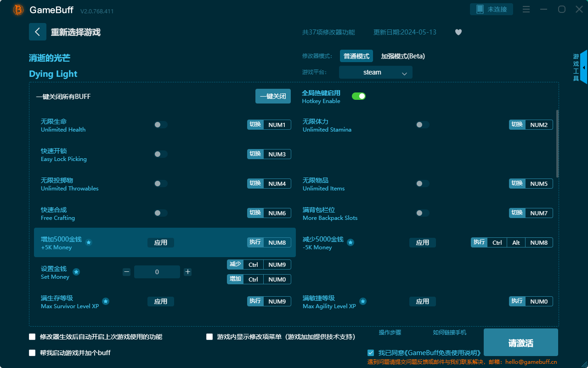Click star icon beside Set Money
Viewport: 588px width, 368px height.
[76, 272]
